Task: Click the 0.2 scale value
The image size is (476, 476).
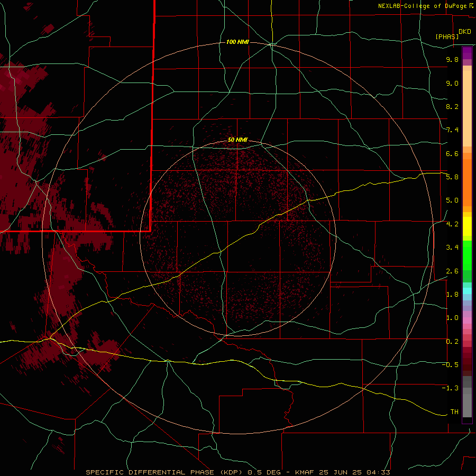Action: tap(452, 342)
